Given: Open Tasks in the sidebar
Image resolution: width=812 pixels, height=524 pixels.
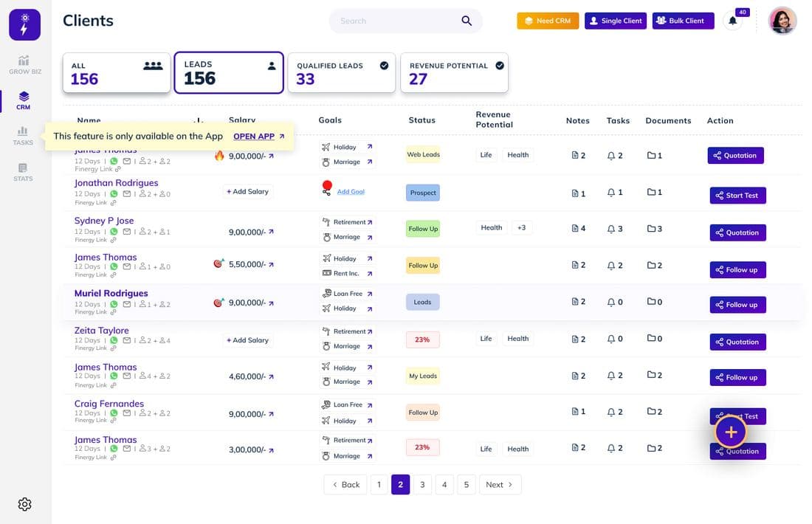Looking at the screenshot, I should pos(23,136).
